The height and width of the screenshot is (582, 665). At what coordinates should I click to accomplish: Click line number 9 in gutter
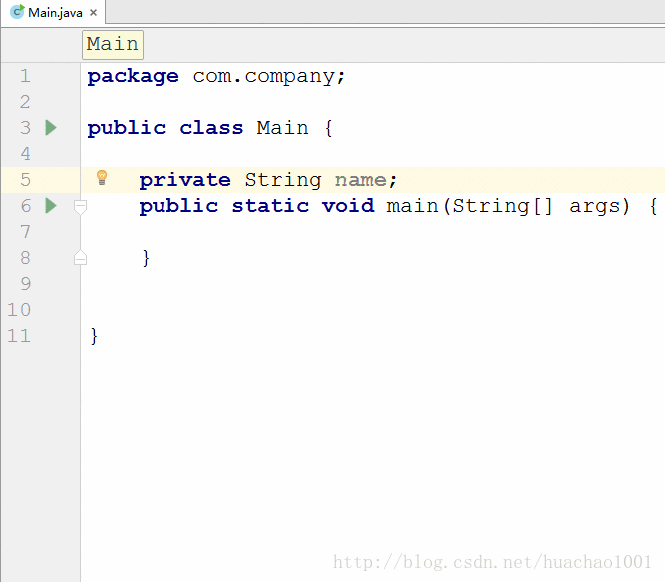25,284
